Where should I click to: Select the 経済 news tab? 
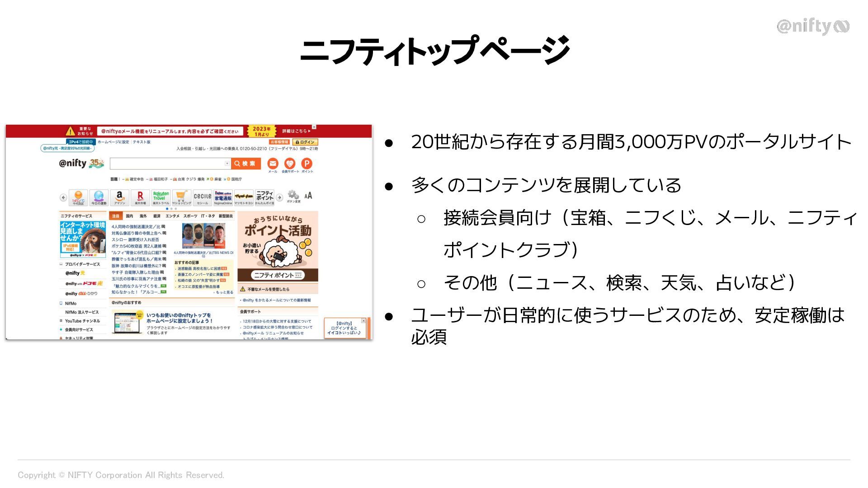(157, 216)
